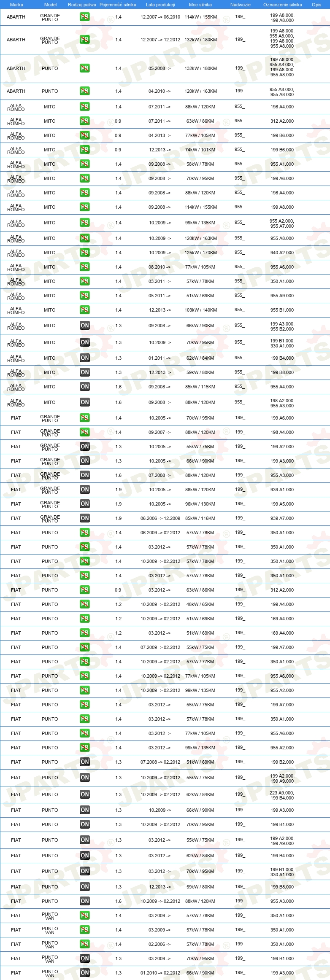Click production years 07.2009 -> 02.2012
The image size is (330, 980).
(x=160, y=647)
